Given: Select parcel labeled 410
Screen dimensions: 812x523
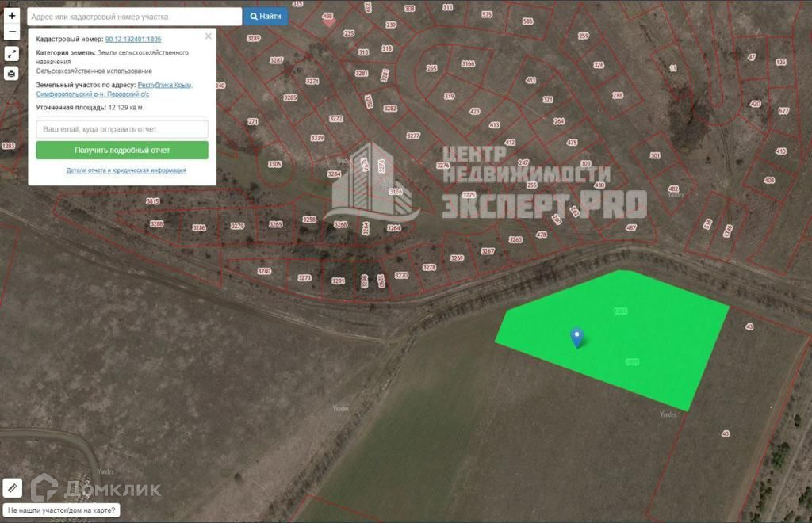Looking at the screenshot, I should coord(781,151).
